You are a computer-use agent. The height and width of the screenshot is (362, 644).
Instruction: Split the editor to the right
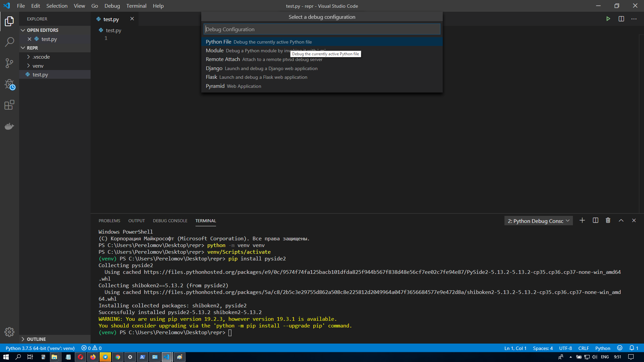click(x=621, y=19)
